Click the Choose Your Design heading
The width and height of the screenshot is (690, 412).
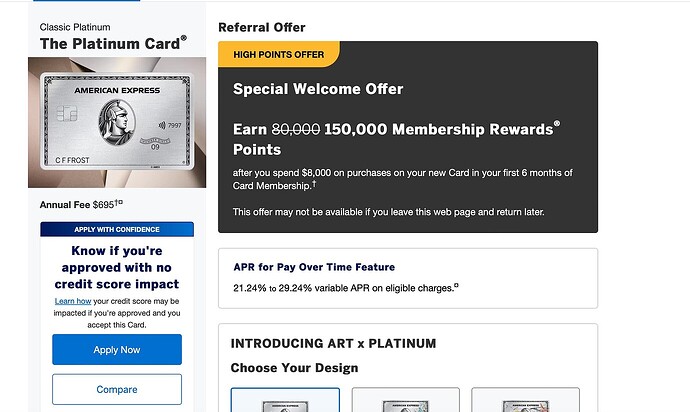294,368
